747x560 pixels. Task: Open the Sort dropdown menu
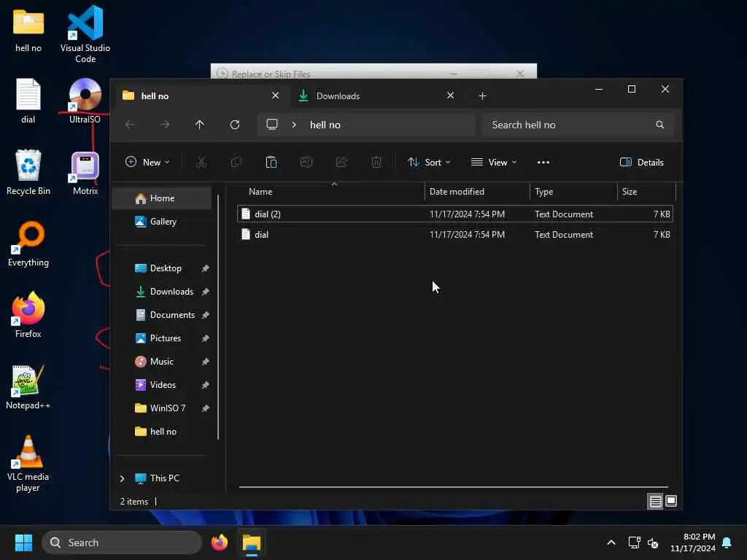point(429,163)
